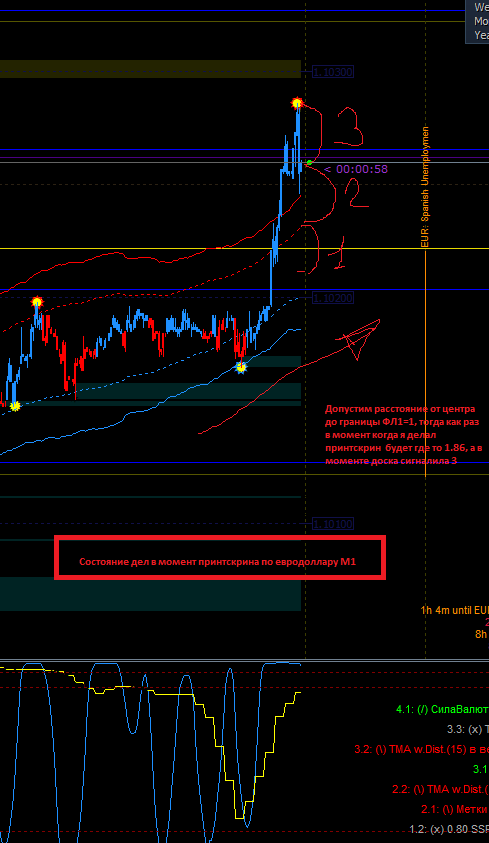The image size is (489, 843).
Task: Select the 1.10200 price level label
Action: [333, 297]
